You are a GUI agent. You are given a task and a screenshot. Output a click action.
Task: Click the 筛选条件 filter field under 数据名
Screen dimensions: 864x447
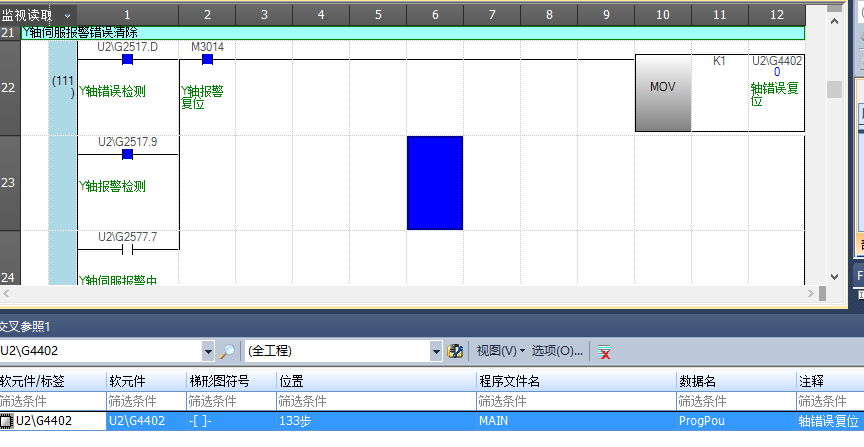(735, 401)
